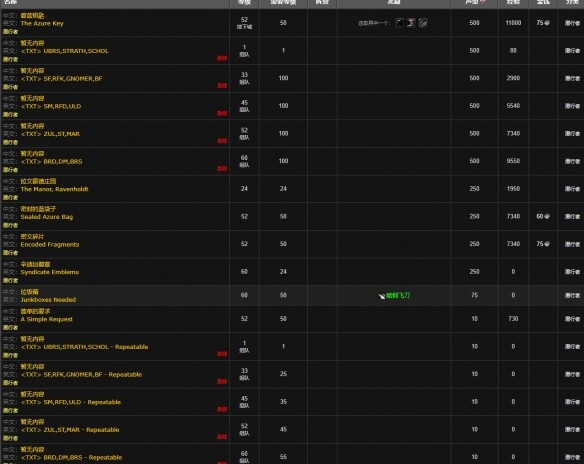Click the 730 experience value
The image size is (584, 464).
tap(513, 319)
